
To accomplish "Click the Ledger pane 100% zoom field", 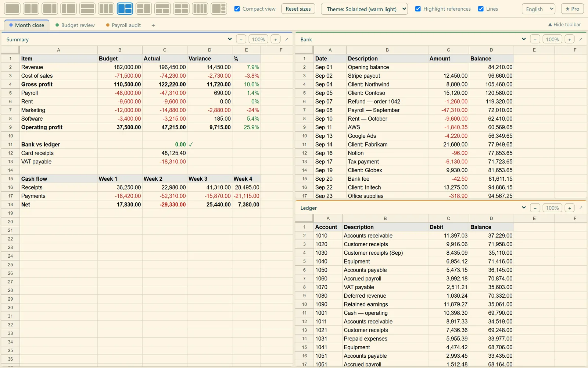I will [552, 208].
